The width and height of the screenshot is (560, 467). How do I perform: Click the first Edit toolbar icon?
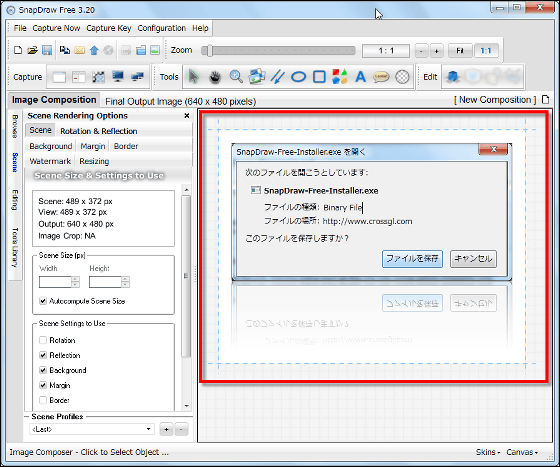453,77
